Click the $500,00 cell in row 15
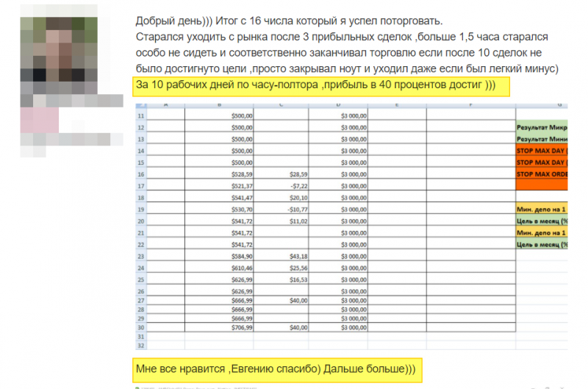Image resolution: width=588 pixels, height=389 pixels. coord(219,163)
